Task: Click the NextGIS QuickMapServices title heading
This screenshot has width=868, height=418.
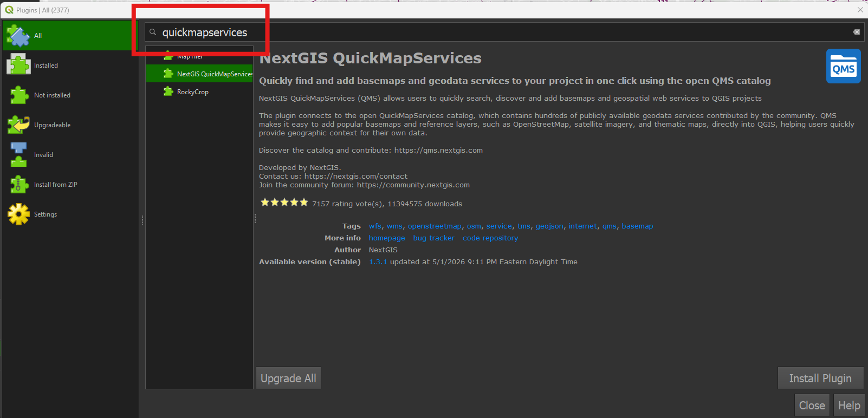Action: 370,58
